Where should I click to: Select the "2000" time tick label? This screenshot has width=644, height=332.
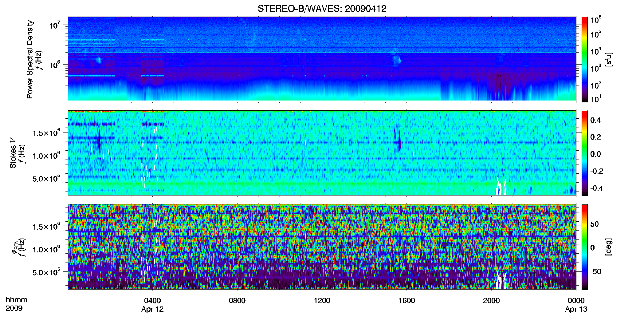click(x=491, y=300)
